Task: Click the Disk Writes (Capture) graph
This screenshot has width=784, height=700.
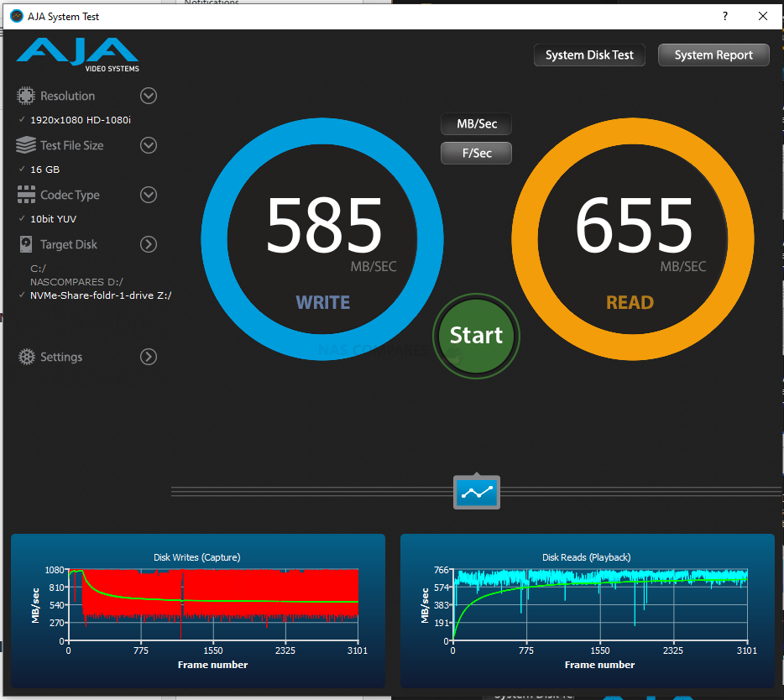Action: [198, 611]
